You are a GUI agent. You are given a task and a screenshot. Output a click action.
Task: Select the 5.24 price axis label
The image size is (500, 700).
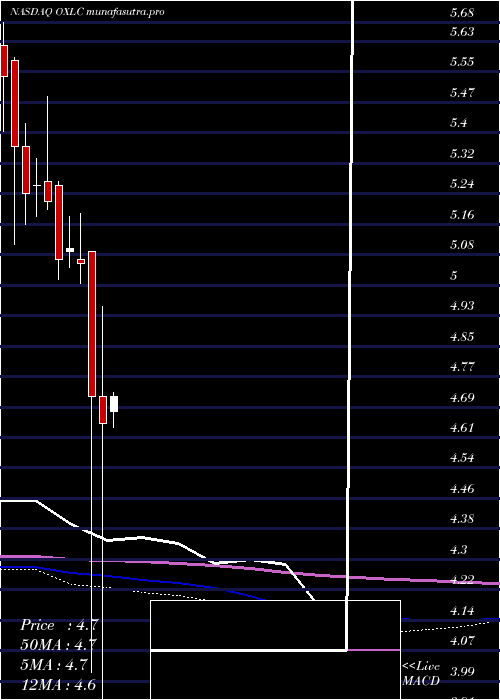tap(462, 184)
